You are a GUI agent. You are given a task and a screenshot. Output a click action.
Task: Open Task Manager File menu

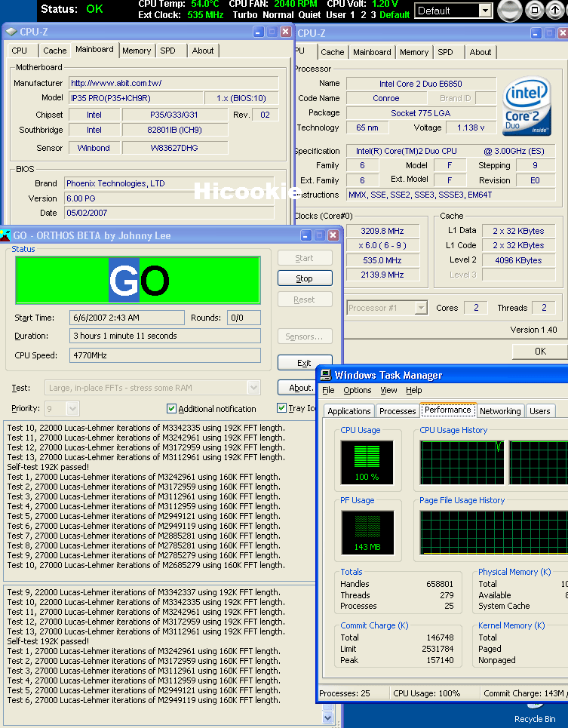point(328,390)
